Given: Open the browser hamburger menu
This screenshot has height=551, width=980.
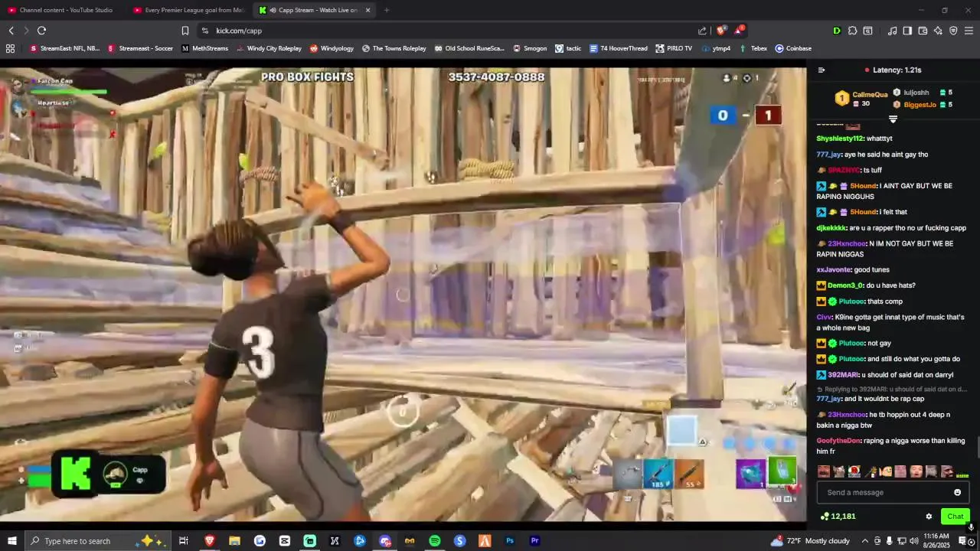Looking at the screenshot, I should click(969, 31).
